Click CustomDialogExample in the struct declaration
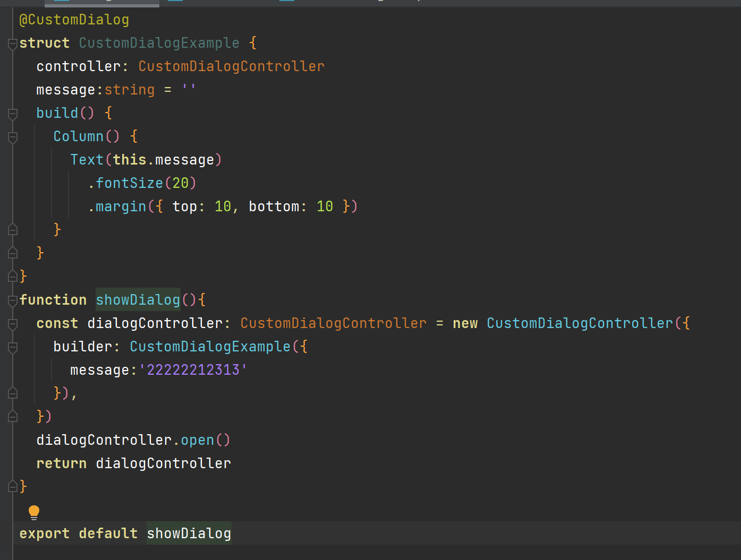This screenshot has height=560, width=741. (159, 43)
